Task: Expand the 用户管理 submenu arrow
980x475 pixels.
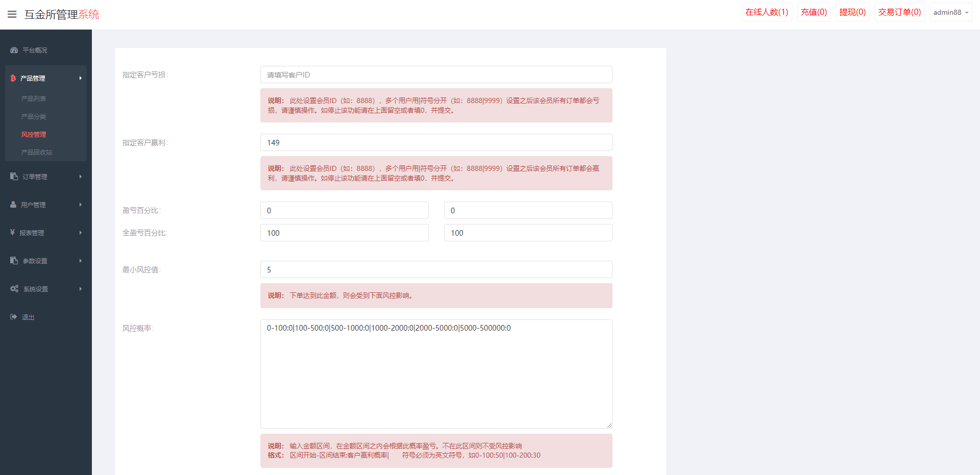Action: pyautogui.click(x=80, y=205)
